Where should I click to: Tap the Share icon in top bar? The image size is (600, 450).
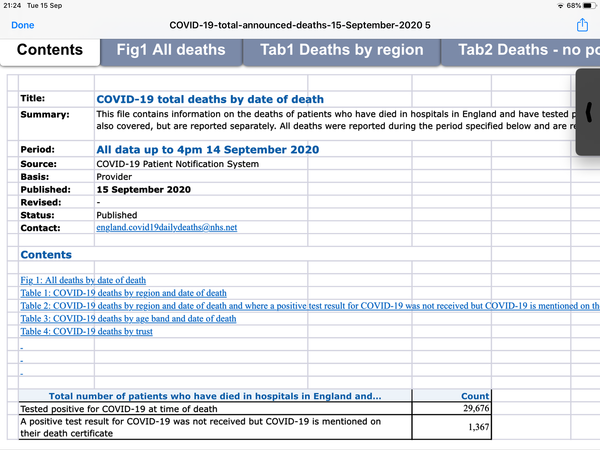click(x=582, y=25)
